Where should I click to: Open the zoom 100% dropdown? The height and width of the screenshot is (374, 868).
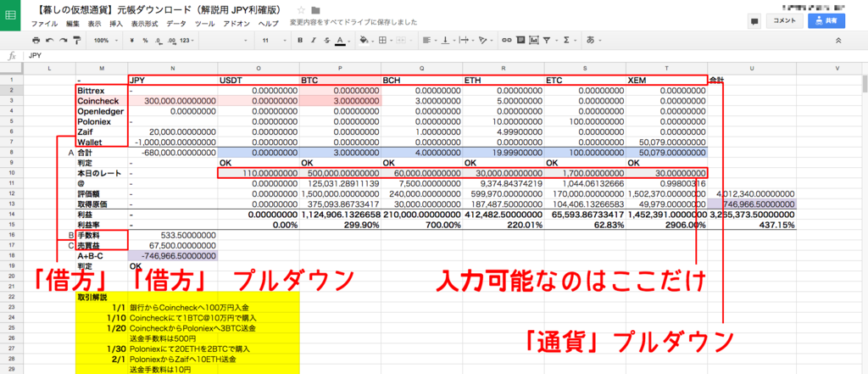tap(104, 41)
